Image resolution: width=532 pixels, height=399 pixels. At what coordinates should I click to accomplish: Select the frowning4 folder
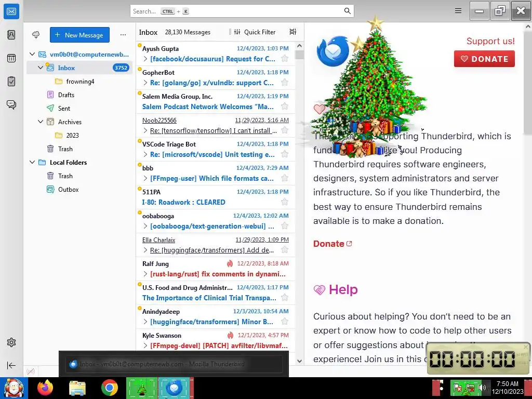[79, 82]
